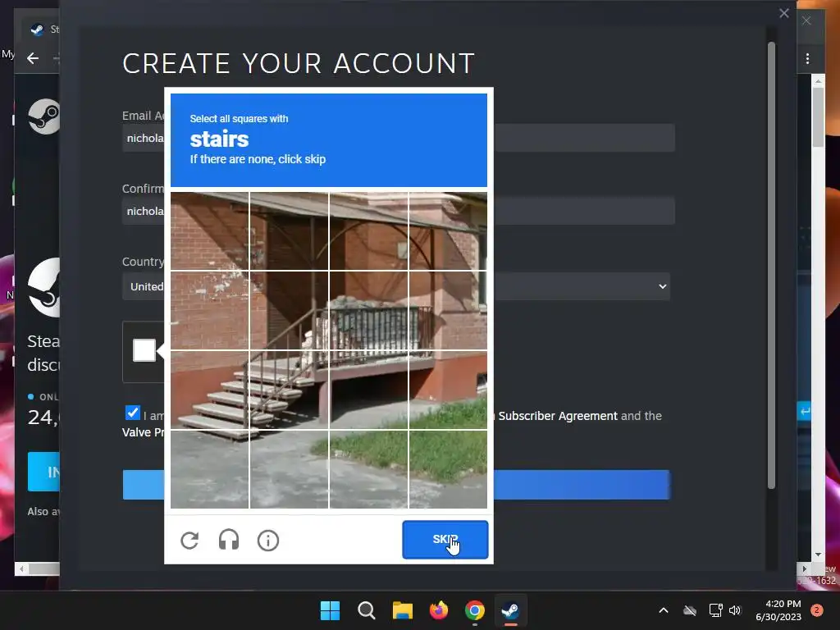Click the back arrow in the browser

click(33, 58)
